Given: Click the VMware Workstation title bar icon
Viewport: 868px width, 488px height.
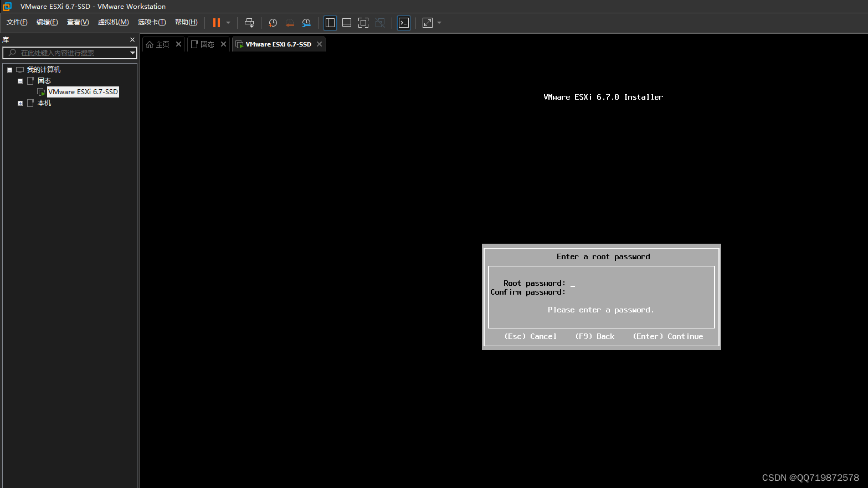Looking at the screenshot, I should point(7,7).
